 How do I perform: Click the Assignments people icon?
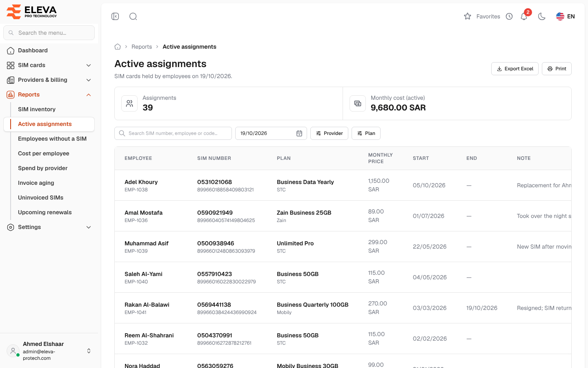pos(129,103)
